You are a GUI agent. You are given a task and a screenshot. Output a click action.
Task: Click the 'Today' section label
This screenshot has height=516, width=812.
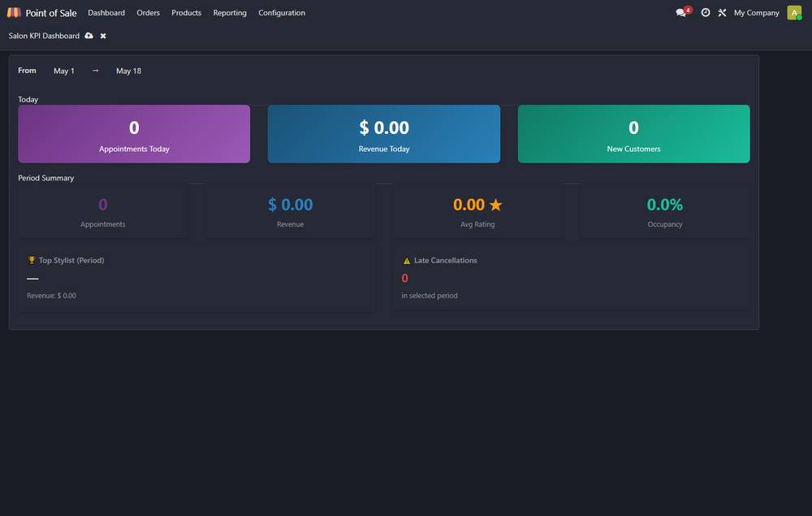28,99
